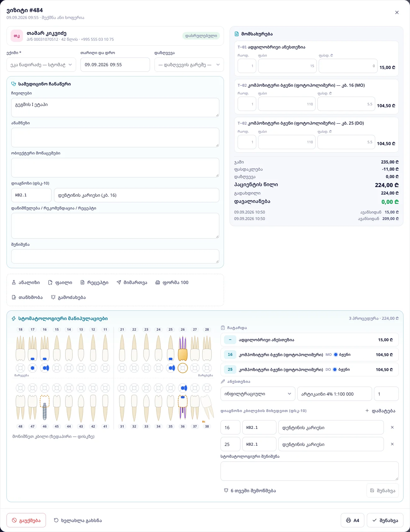Viewport: 410px width, 532px height.
Task: Open the ექიმი doctor dropdown
Action: pos(41,65)
